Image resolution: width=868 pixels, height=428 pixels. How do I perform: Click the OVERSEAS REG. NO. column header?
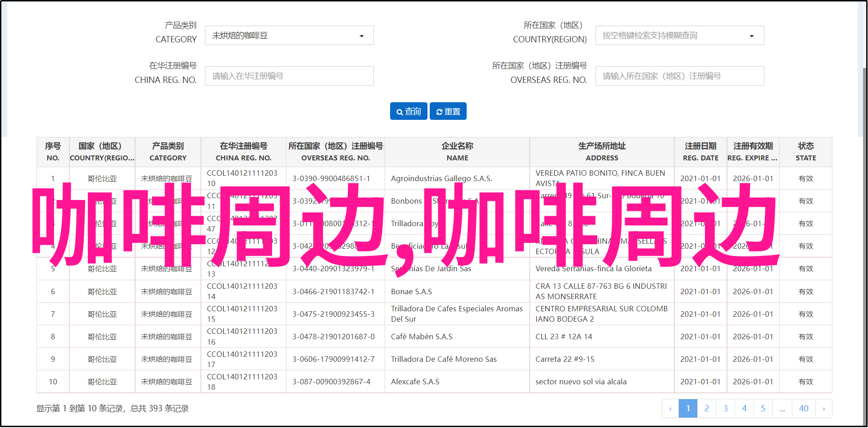coord(336,152)
